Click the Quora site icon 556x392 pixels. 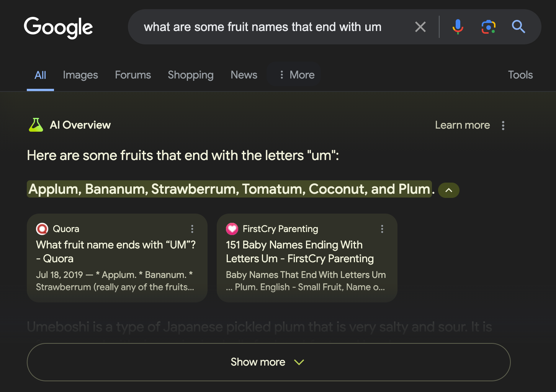pos(42,229)
